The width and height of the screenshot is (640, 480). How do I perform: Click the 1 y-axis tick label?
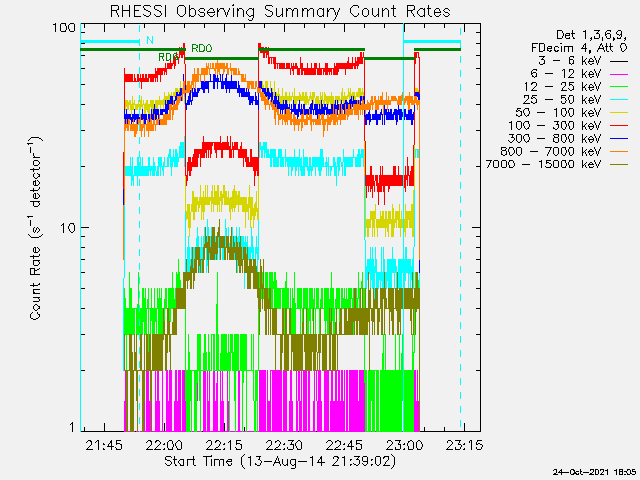73,427
